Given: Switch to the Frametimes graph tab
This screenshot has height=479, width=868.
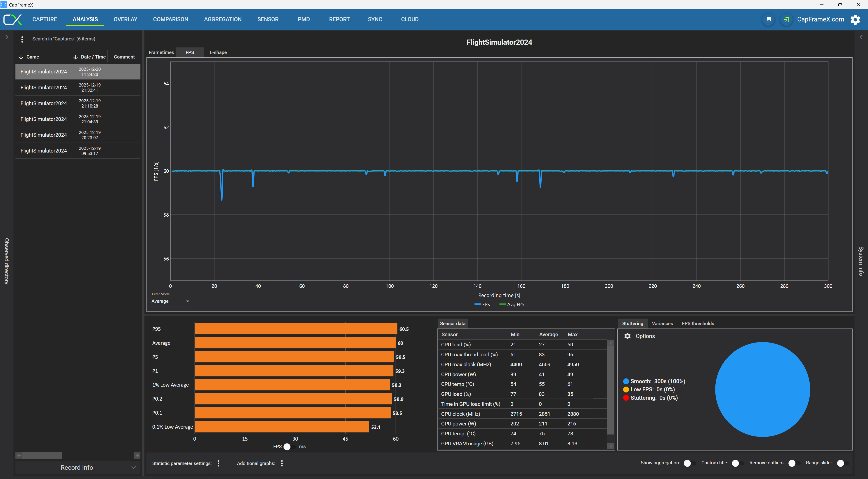Looking at the screenshot, I should point(161,52).
